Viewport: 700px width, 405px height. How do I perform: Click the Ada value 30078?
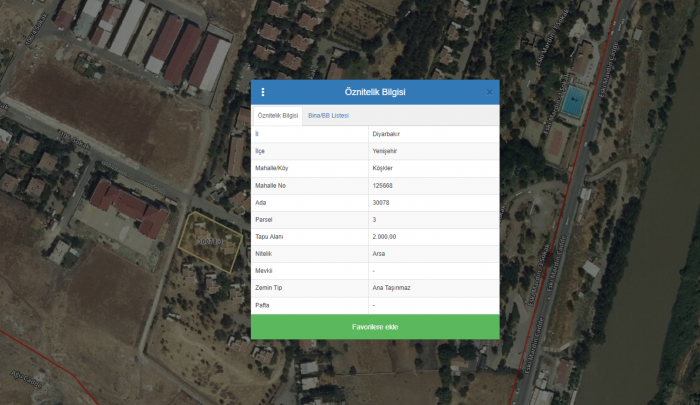click(x=381, y=202)
